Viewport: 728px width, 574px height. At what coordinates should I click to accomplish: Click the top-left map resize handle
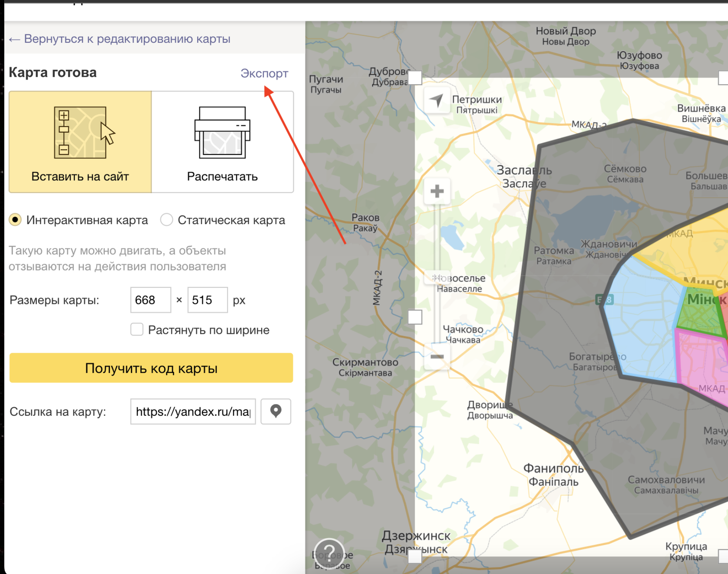(415, 78)
